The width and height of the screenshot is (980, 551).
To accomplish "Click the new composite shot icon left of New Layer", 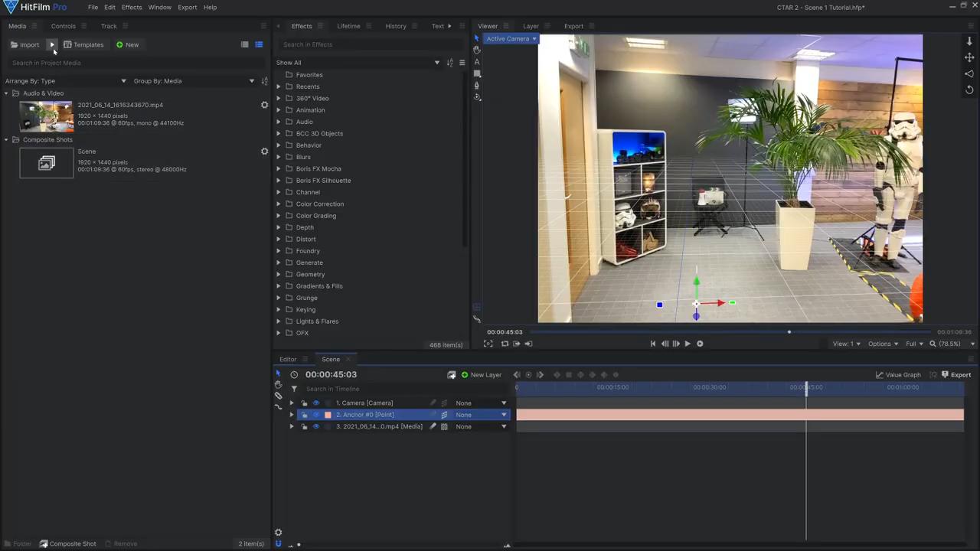I will pyautogui.click(x=452, y=375).
